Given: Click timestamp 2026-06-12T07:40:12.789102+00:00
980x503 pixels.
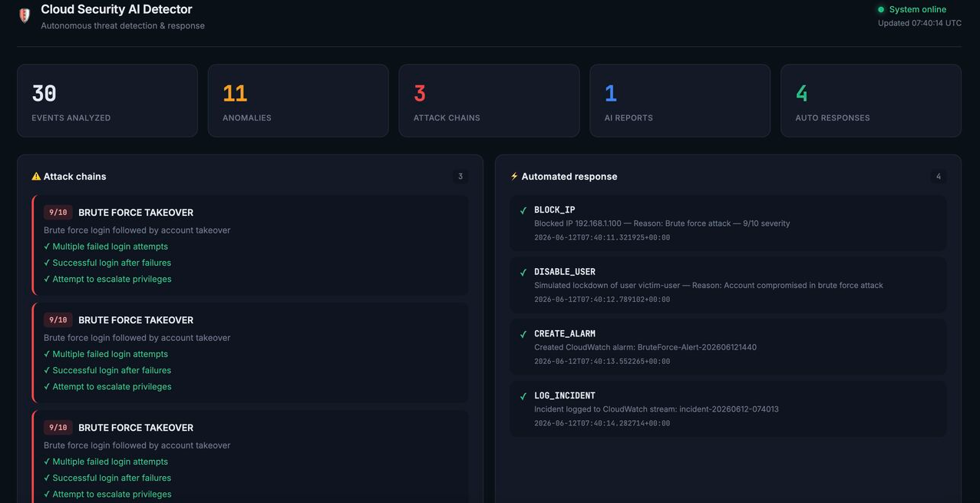Looking at the screenshot, I should [602, 299].
